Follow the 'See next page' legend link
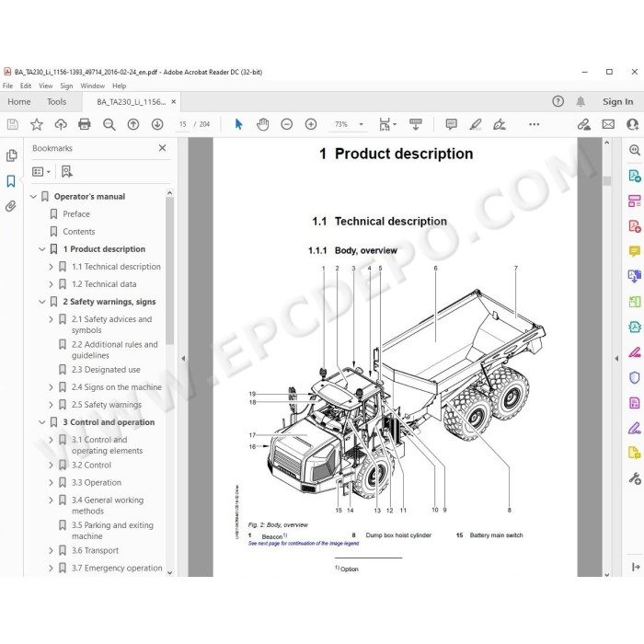The width and height of the screenshot is (644, 644). [304, 544]
